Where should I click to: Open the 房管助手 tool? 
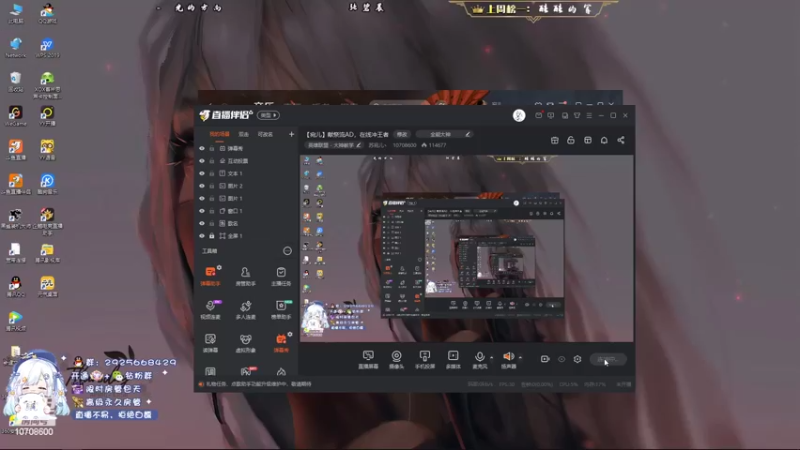(x=245, y=276)
